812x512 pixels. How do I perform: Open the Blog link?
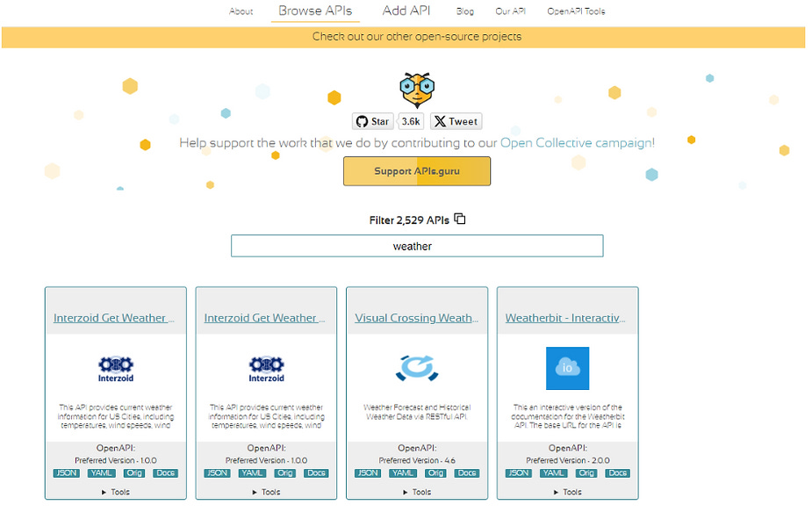click(x=464, y=11)
